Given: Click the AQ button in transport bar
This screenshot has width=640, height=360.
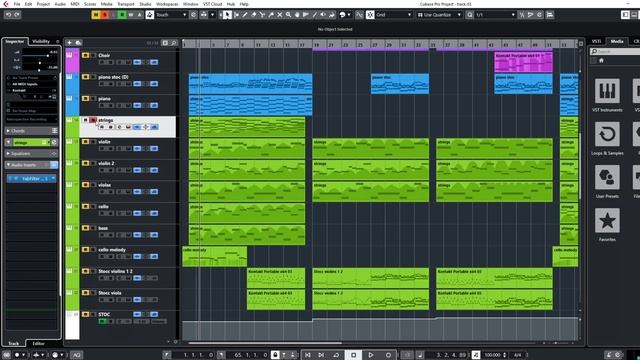Looking at the screenshot, I should (x=76, y=355).
